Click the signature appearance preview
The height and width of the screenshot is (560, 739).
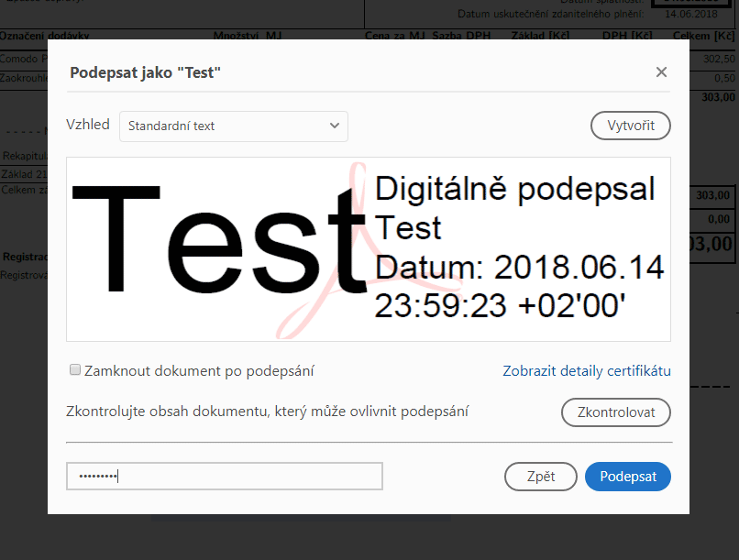pyautogui.click(x=368, y=249)
